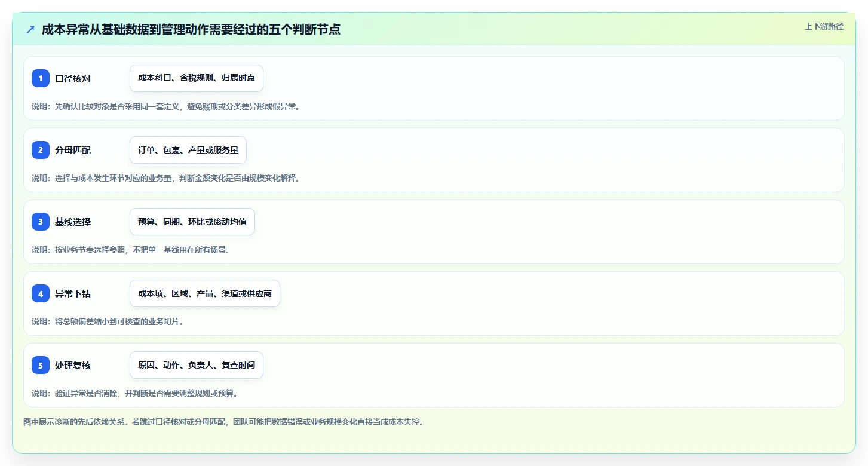Click the step 4 number badge
The width and height of the screenshot is (868, 466).
click(x=41, y=293)
